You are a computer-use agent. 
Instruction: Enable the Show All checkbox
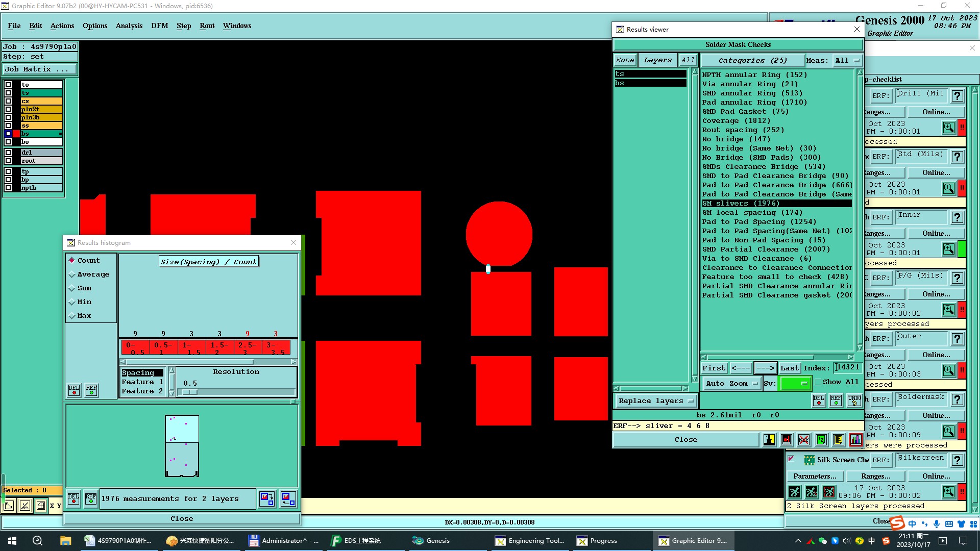click(818, 382)
